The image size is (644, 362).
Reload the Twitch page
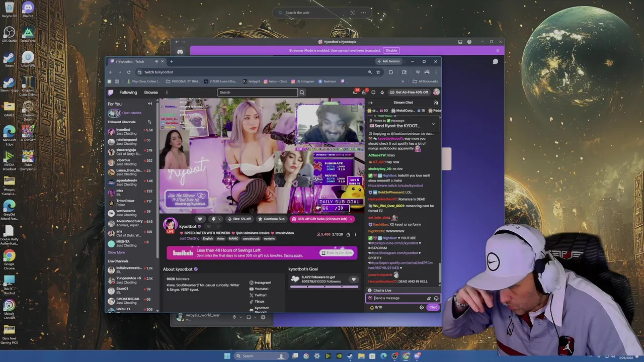point(129,72)
